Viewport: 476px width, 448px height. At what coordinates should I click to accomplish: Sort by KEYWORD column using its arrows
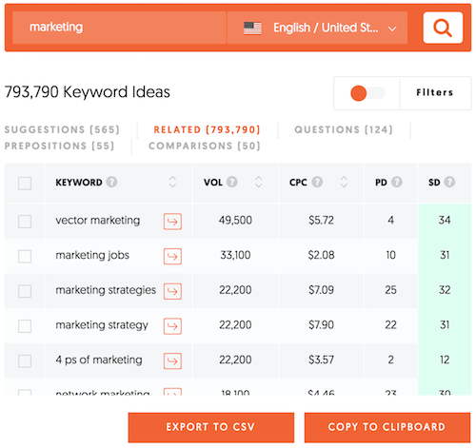172,182
